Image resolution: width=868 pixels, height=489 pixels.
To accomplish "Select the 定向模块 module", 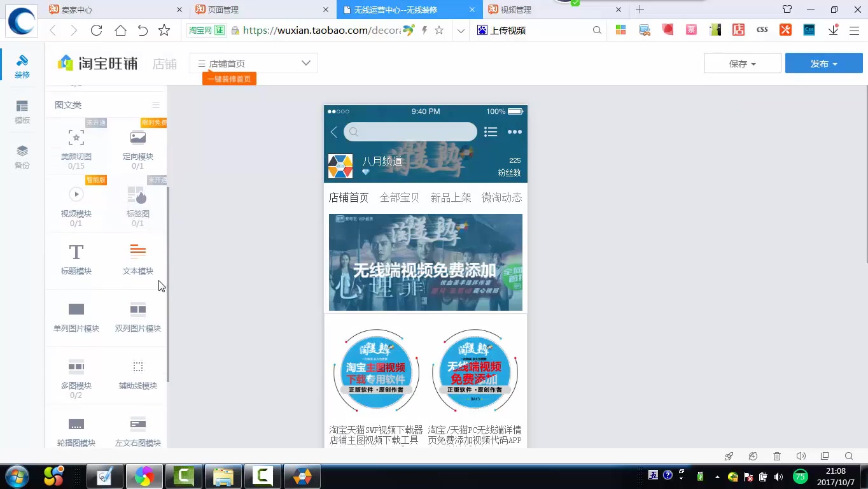I will [x=138, y=146].
